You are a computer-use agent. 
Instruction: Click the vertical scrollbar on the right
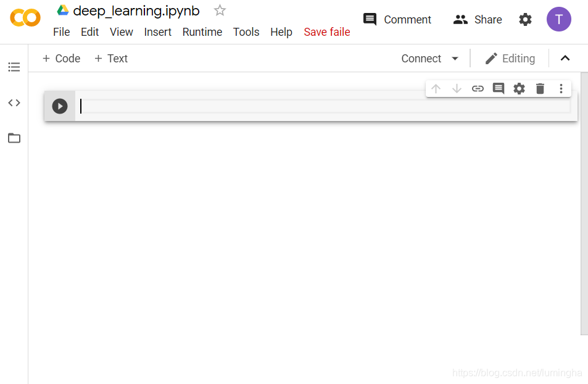(584, 203)
